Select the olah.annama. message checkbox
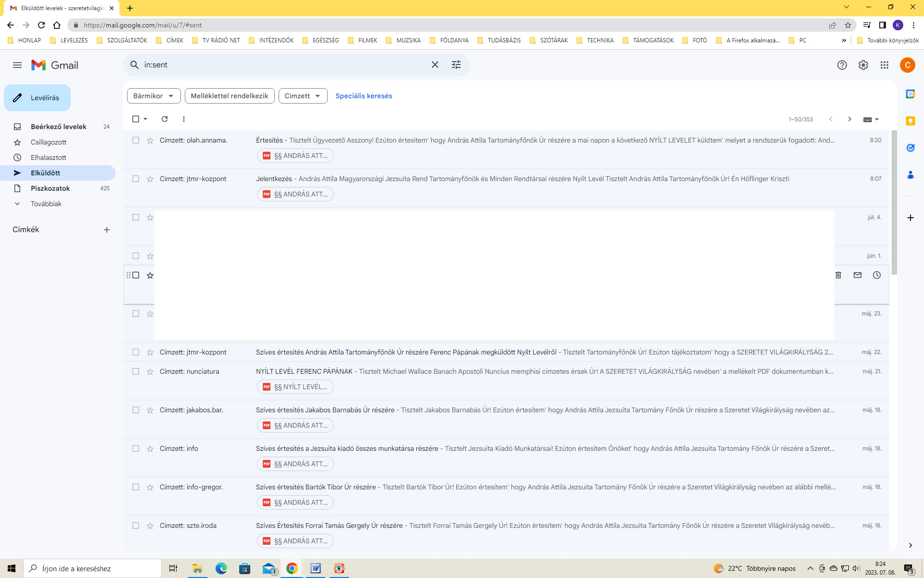Screen dimensions: 924x578 pyautogui.click(x=136, y=140)
